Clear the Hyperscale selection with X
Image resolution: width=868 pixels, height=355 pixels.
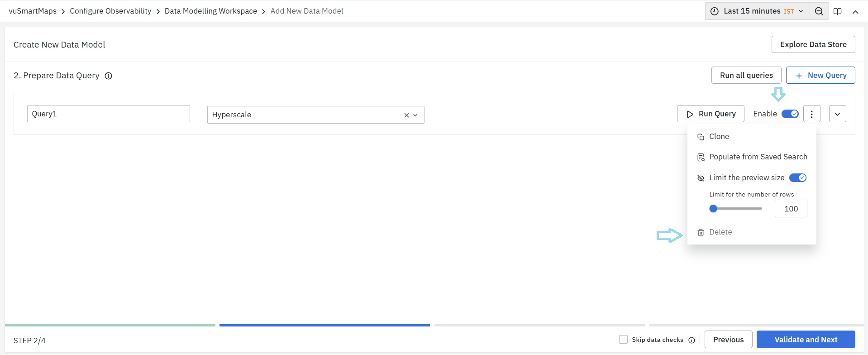coord(406,115)
